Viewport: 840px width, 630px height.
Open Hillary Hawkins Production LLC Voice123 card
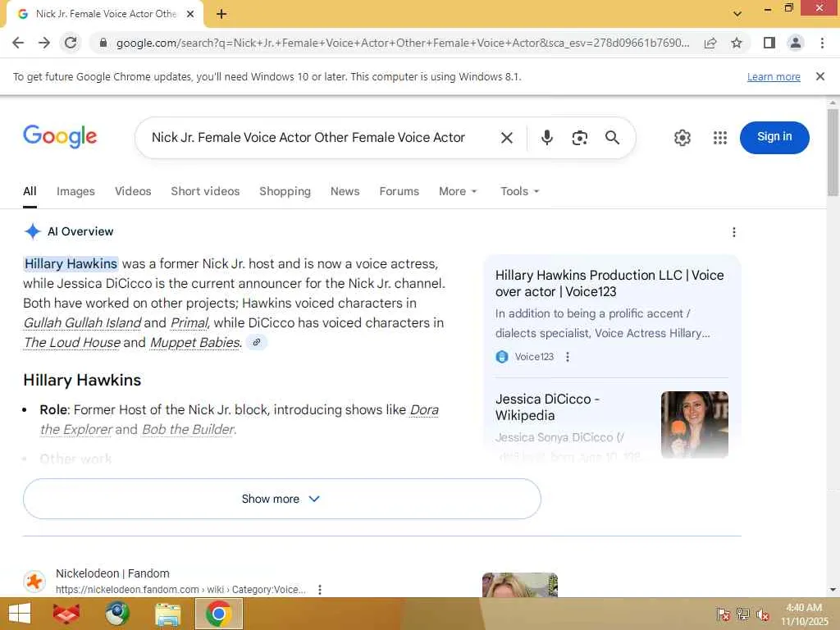pos(609,283)
